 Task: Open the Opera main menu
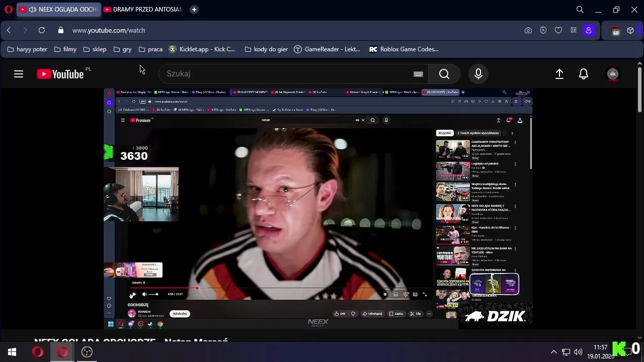pyautogui.click(x=8, y=10)
